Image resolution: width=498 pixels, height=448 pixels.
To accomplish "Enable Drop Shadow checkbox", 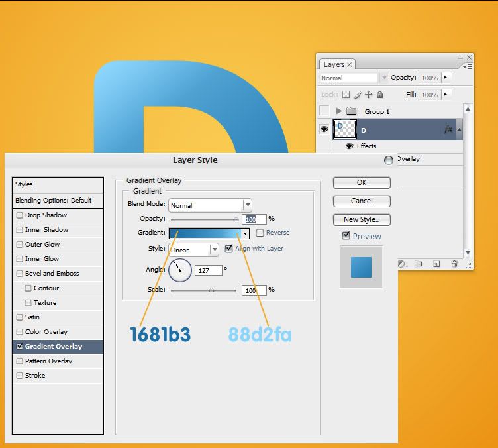I will 19,215.
